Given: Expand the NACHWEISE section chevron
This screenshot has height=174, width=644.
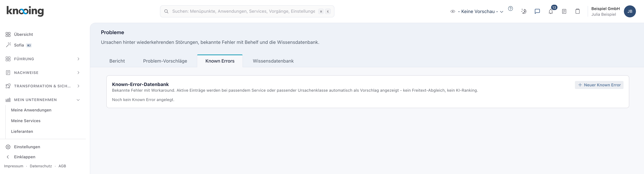Looking at the screenshot, I should click(78, 73).
